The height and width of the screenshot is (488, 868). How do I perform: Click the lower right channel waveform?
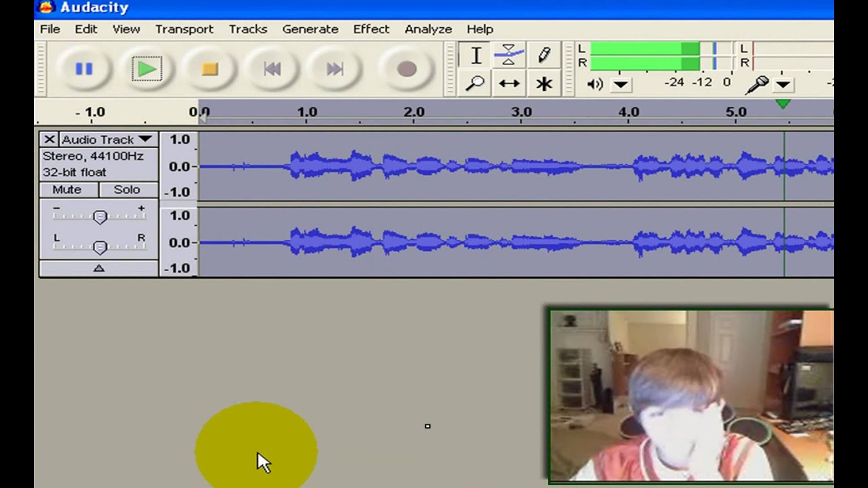(x=516, y=242)
